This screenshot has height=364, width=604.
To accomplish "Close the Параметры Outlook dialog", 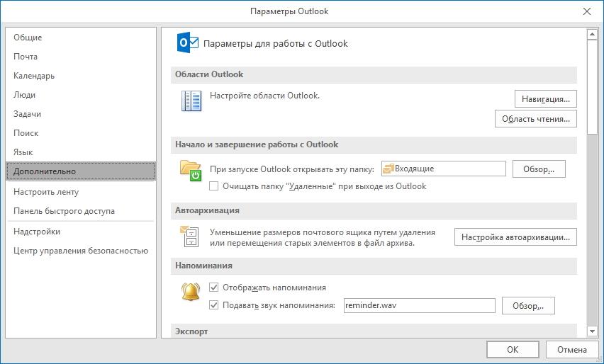I will click(587, 11).
